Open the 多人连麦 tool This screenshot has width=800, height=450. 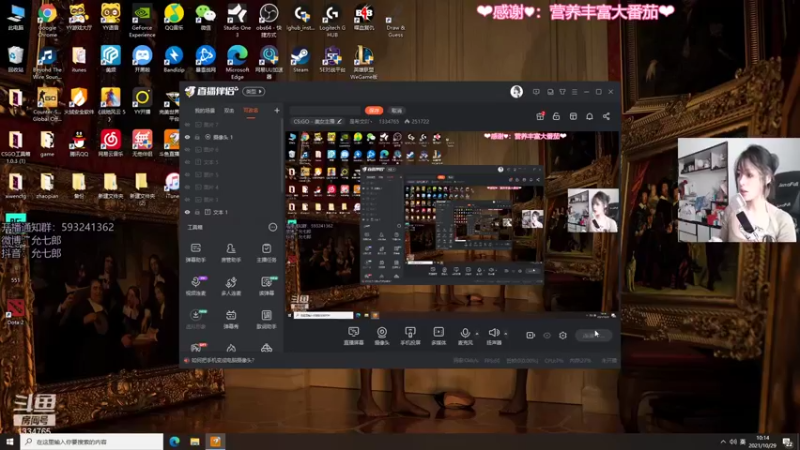coord(231,286)
